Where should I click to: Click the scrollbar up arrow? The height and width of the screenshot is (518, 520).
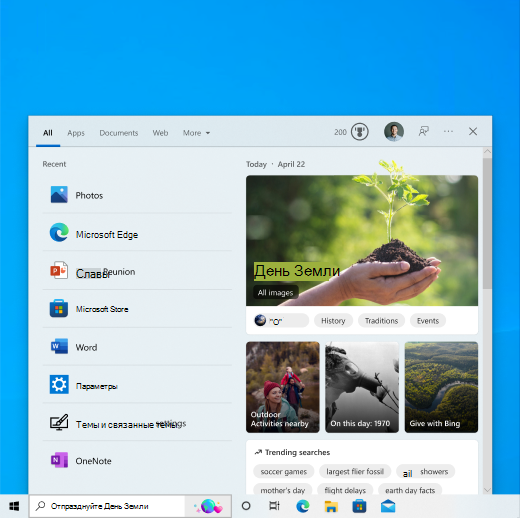[487, 152]
